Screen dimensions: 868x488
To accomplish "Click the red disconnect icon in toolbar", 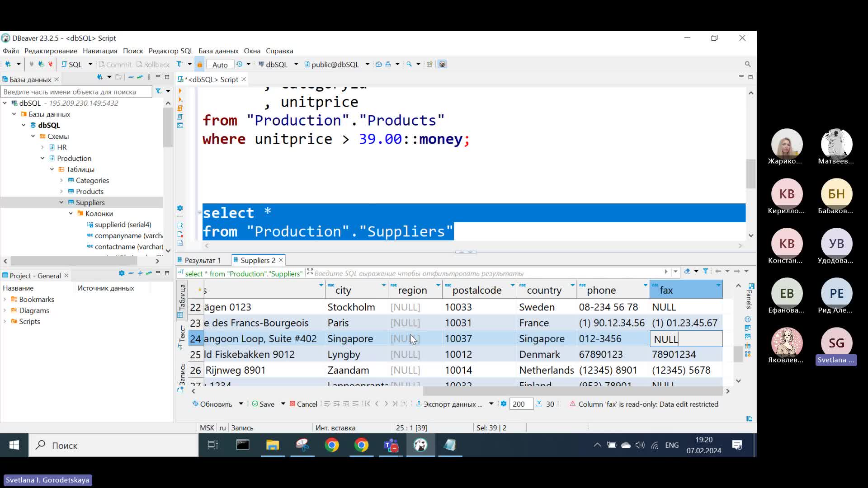I will [50, 64].
